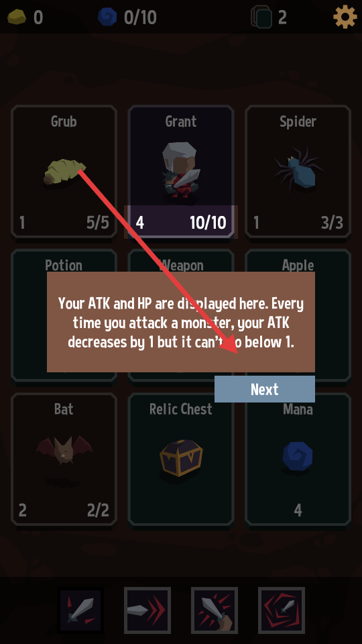The width and height of the screenshot is (362, 644).
Task: Tap the tutorial message box
Action: pyautogui.click(x=181, y=322)
